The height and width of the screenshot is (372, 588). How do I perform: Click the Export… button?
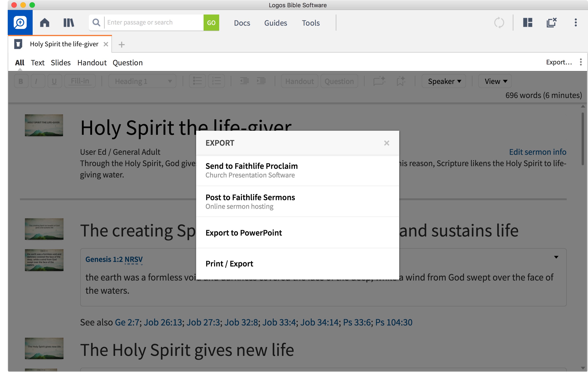pyautogui.click(x=559, y=62)
